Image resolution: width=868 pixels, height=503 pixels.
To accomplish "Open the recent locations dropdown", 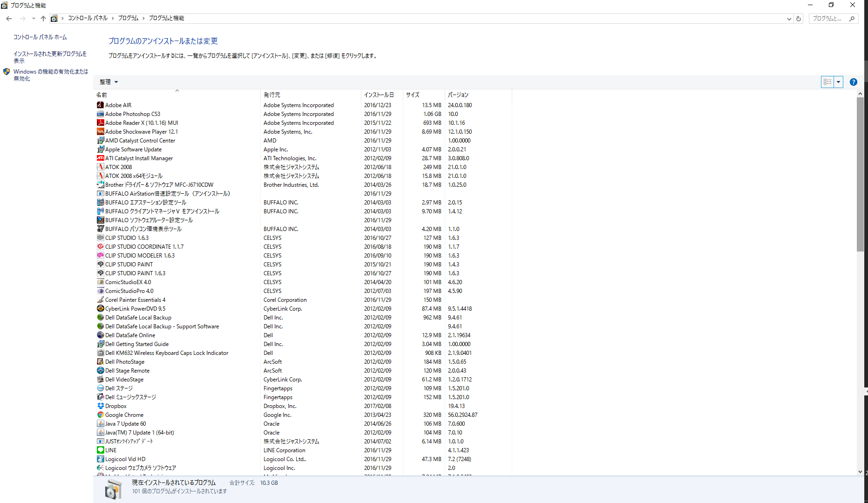I will click(34, 19).
